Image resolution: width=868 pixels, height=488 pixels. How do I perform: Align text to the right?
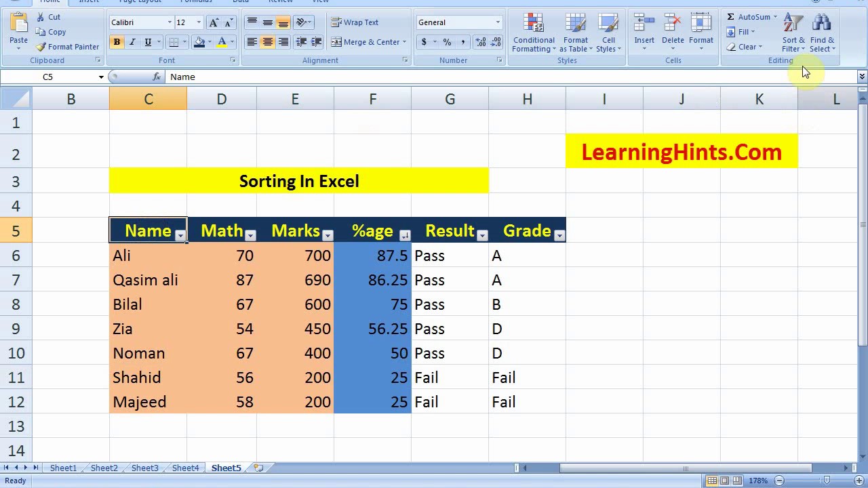click(283, 42)
